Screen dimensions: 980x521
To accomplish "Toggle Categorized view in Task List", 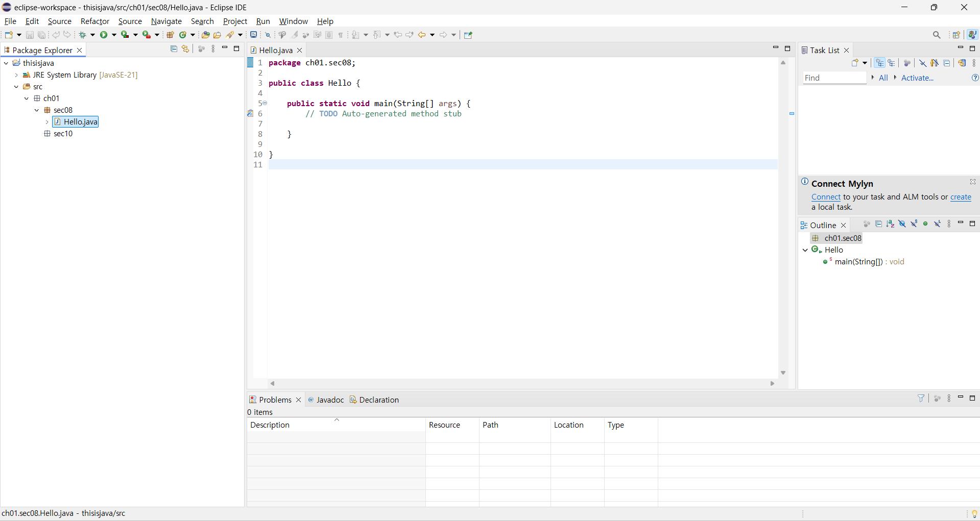I will coord(879,63).
